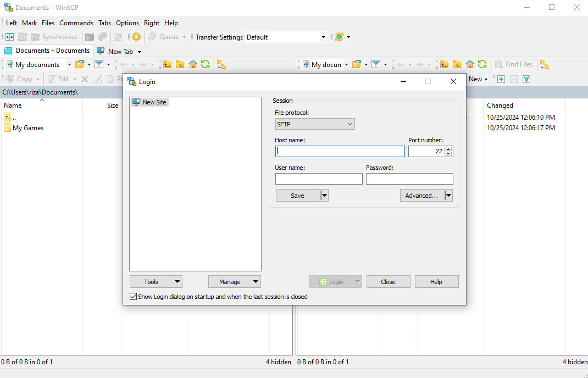This screenshot has height=378, width=588.
Task: Click the Close button in Login dialog
Action: [388, 282]
